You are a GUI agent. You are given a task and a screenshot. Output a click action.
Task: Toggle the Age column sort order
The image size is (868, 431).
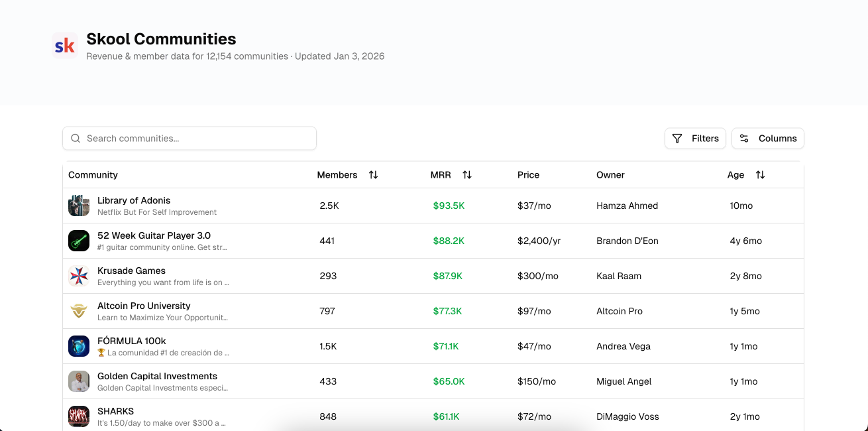tap(760, 174)
